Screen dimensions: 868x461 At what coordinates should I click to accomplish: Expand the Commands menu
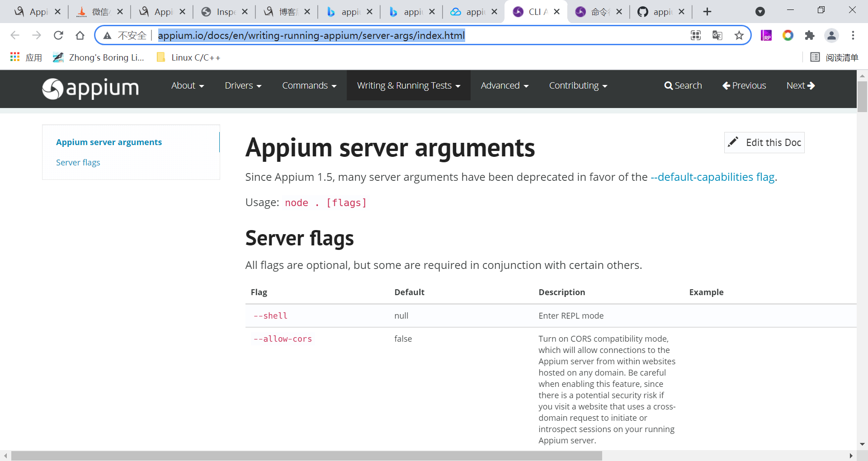point(309,85)
